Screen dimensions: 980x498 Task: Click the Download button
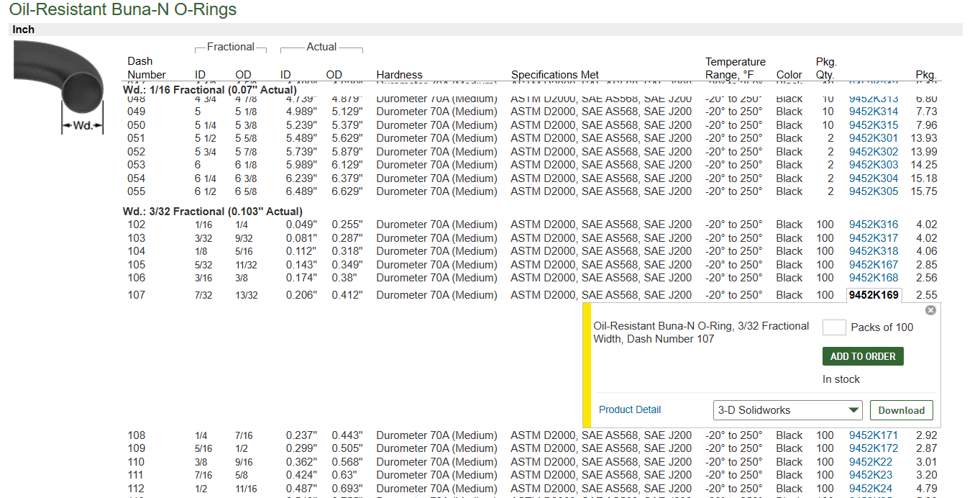point(901,410)
